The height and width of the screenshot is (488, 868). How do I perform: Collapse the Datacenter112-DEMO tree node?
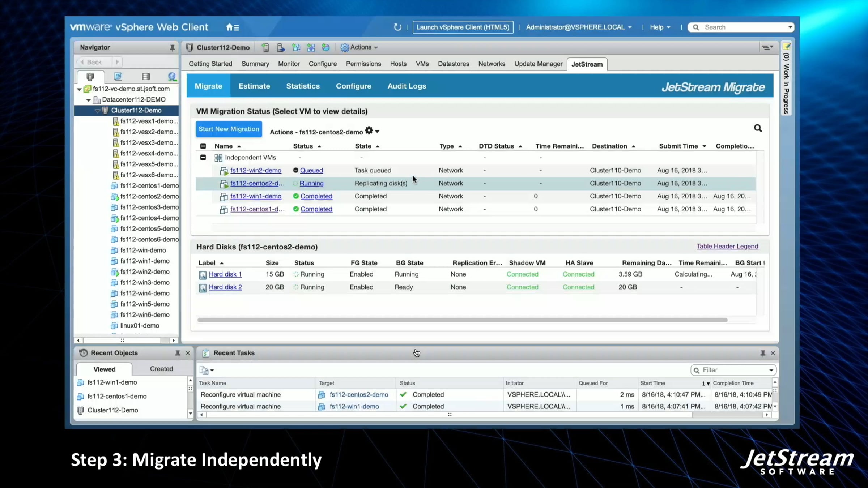pos(88,100)
